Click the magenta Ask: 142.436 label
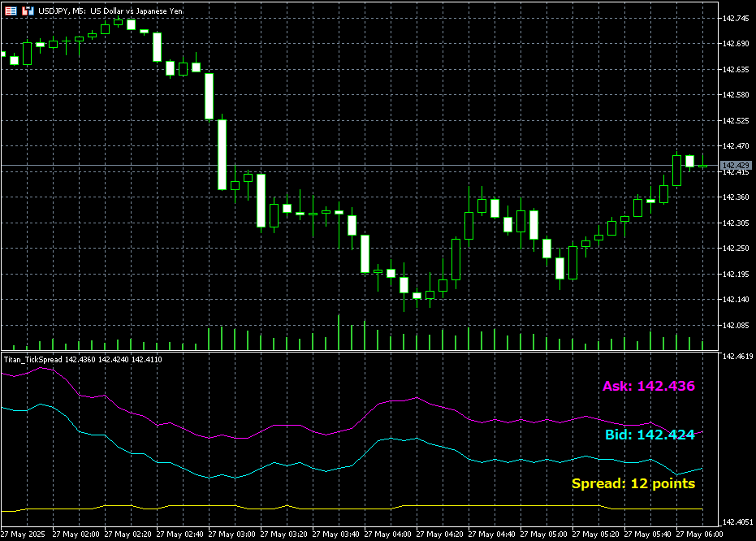The width and height of the screenshot is (756, 541). click(x=648, y=386)
